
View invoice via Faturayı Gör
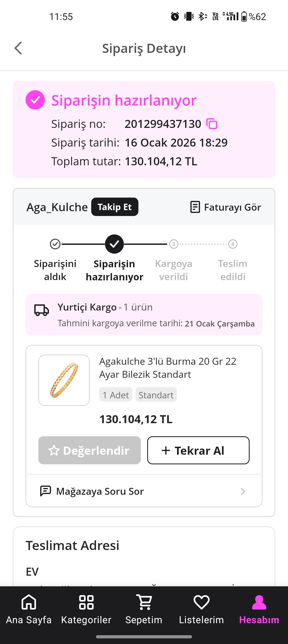click(x=226, y=207)
